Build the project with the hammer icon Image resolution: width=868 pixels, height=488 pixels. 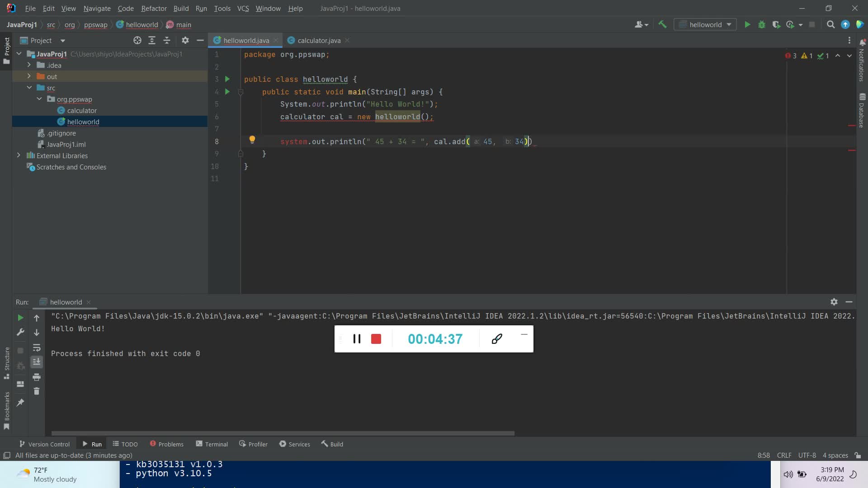pos(663,24)
